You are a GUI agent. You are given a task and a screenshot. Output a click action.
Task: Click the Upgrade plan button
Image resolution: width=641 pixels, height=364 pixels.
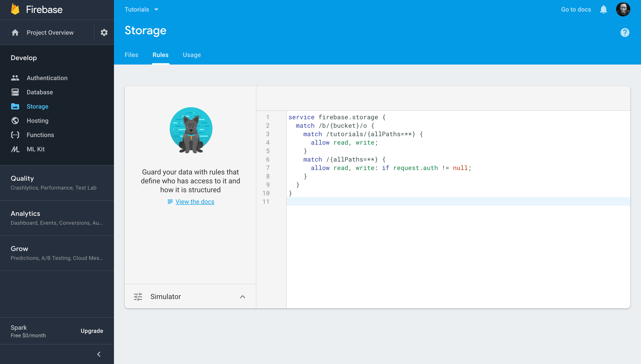pos(92,331)
